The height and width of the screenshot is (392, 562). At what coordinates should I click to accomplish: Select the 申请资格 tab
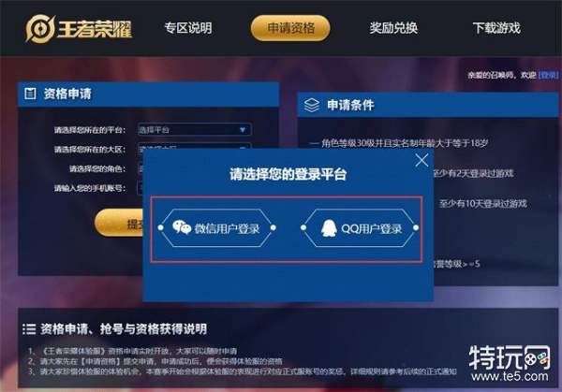(290, 28)
